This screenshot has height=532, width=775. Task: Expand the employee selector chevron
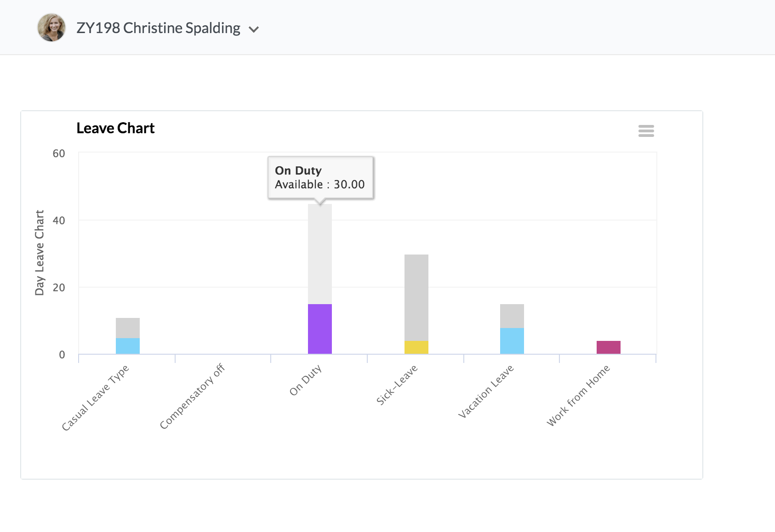click(253, 29)
